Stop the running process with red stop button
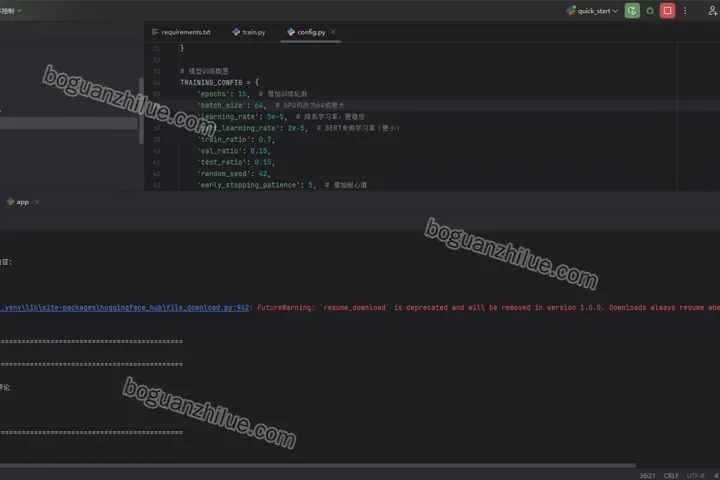Viewport: 720px width, 480px height. coord(667,11)
